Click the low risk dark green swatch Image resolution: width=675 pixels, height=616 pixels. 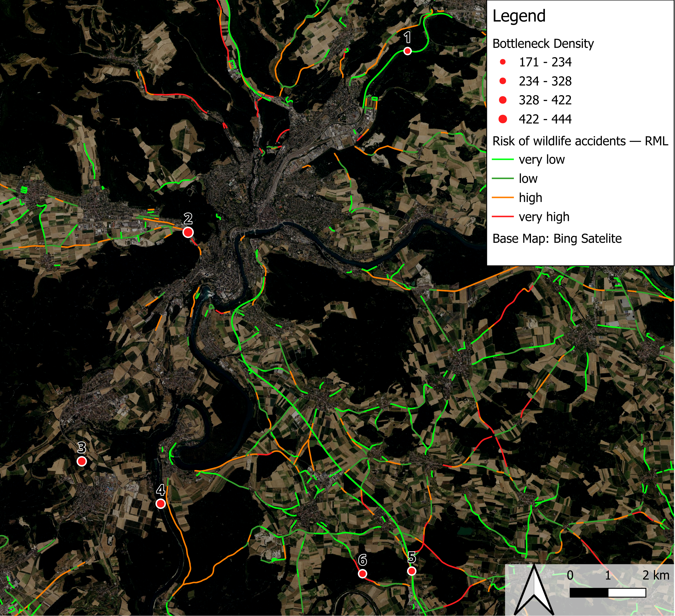pos(503,179)
